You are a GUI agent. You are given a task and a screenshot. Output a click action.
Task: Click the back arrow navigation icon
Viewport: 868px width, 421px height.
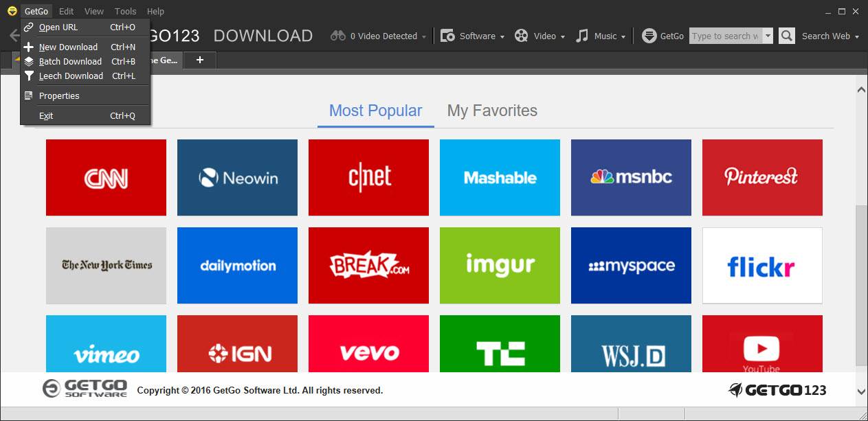coord(13,36)
